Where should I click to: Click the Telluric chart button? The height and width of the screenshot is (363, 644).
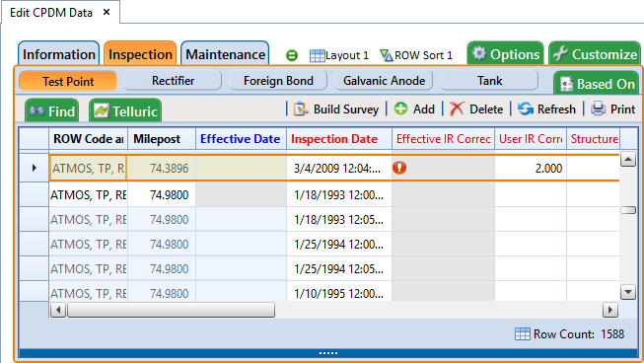click(x=125, y=110)
